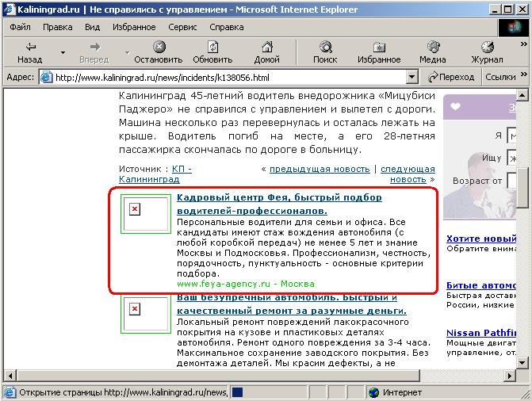This screenshot has height=401, width=532.
Task: Expand the Back button history dropdown arrow
Action: click(63, 52)
